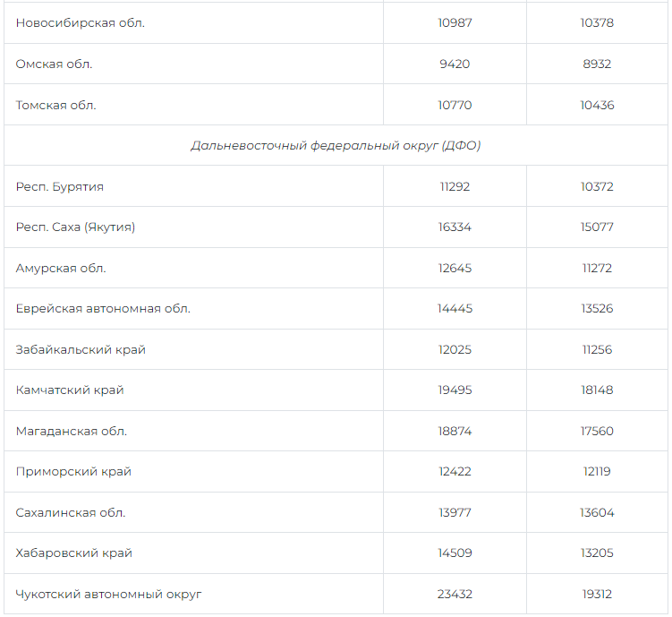Click the Омская обл. row label
Image resolution: width=672 pixels, height=617 pixels.
[54, 64]
